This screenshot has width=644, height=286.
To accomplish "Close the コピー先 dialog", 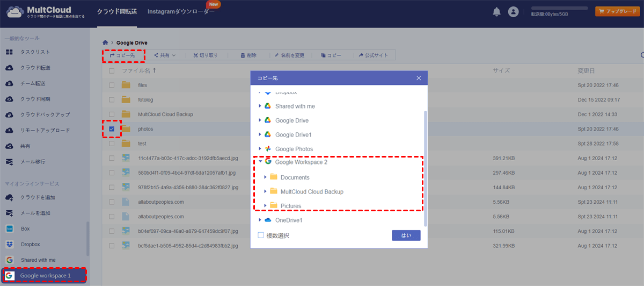I will pyautogui.click(x=419, y=78).
